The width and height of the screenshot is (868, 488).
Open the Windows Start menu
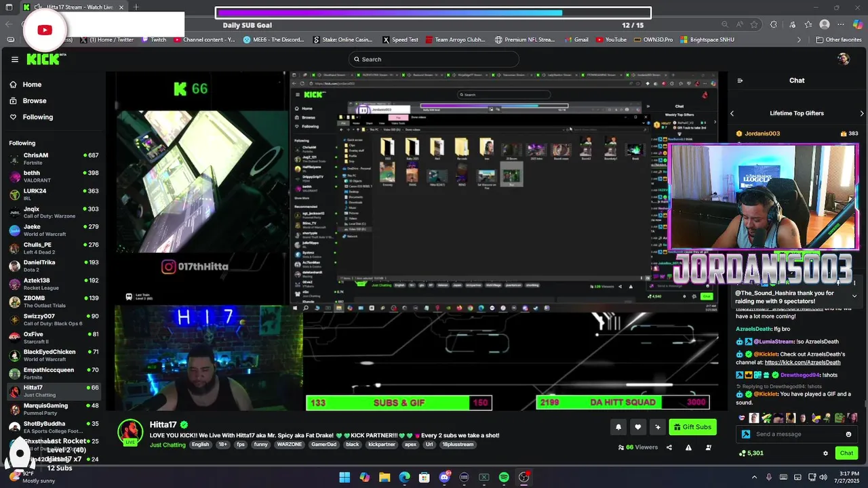pos(344,477)
